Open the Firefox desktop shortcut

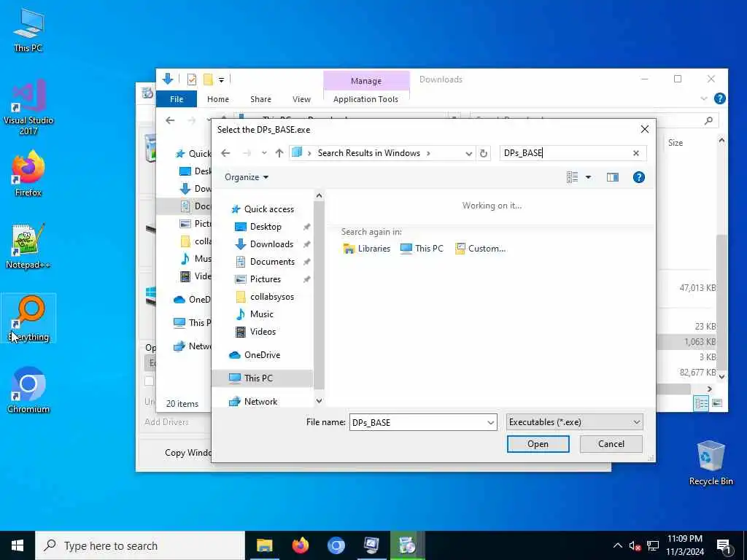[28, 174]
